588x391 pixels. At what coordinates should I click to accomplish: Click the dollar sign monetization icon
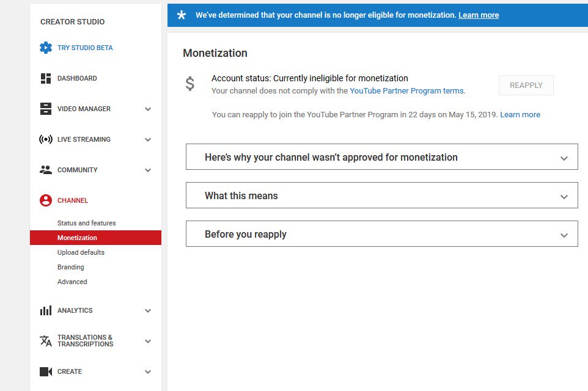tap(190, 84)
